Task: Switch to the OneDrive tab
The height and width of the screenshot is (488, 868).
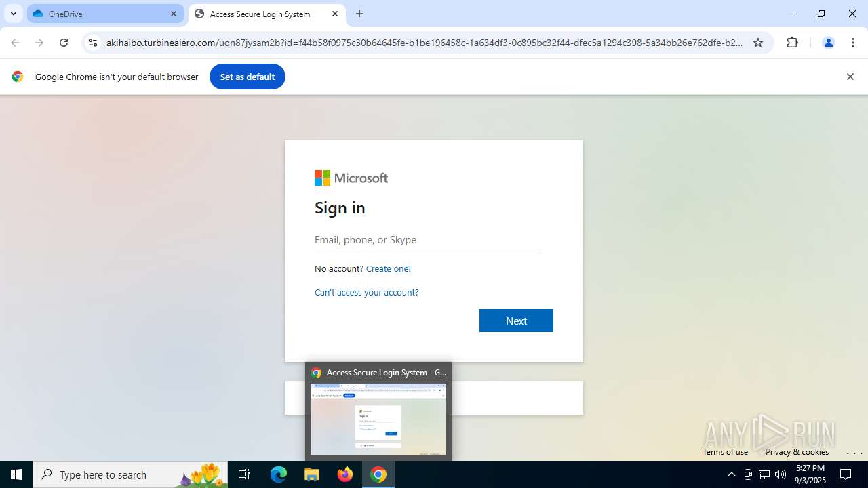Action: [105, 14]
